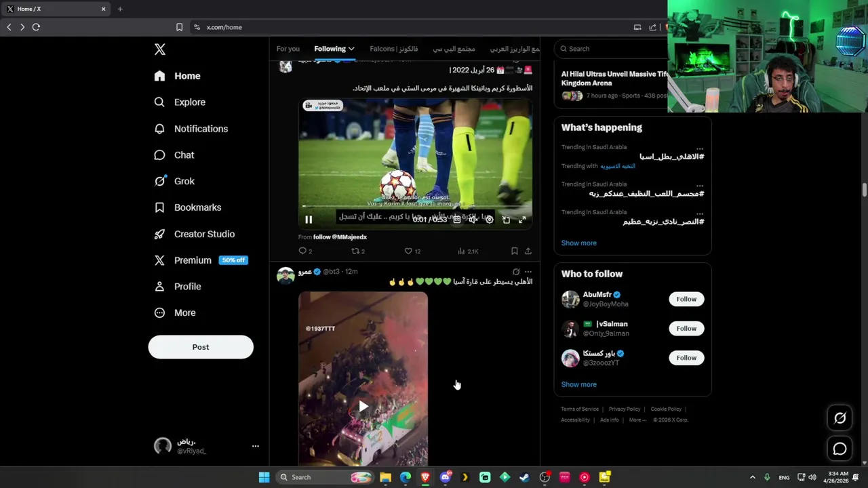Open the floating messages button
This screenshot has height=488, width=868.
coord(840,449)
